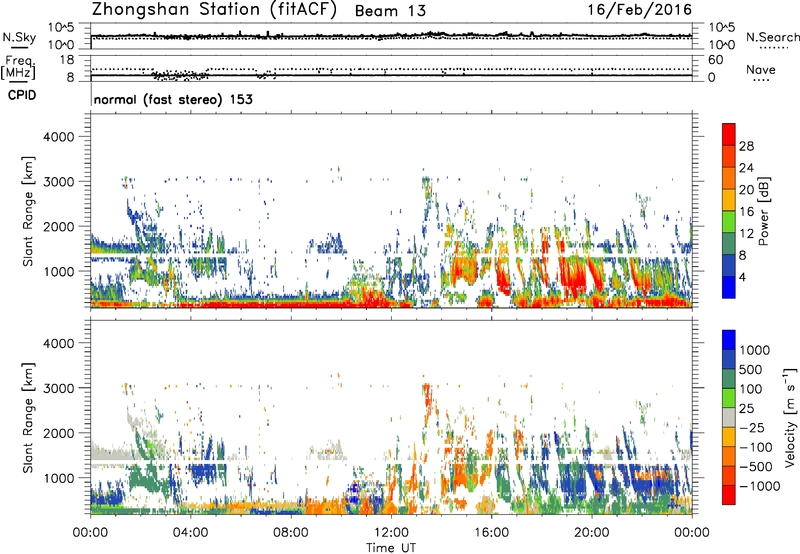Click '3000' on the velocity panel axis
The width and height of the screenshot is (800, 554).
(58, 388)
